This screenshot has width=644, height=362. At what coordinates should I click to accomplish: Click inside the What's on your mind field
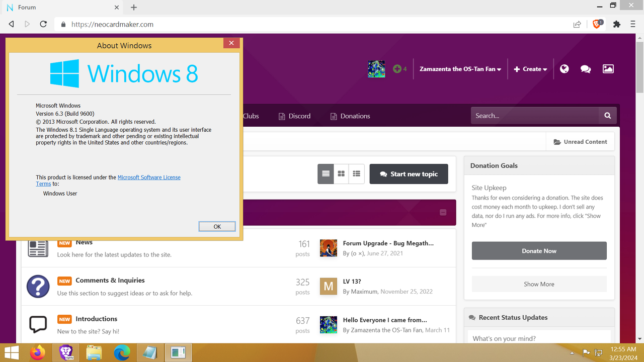539,337
